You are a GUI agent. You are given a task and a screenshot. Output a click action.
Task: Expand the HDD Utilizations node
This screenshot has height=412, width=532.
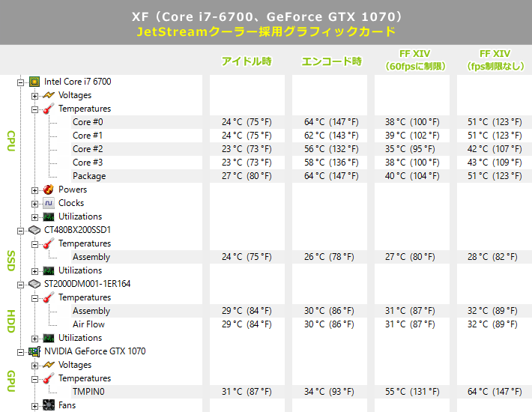coord(34,339)
